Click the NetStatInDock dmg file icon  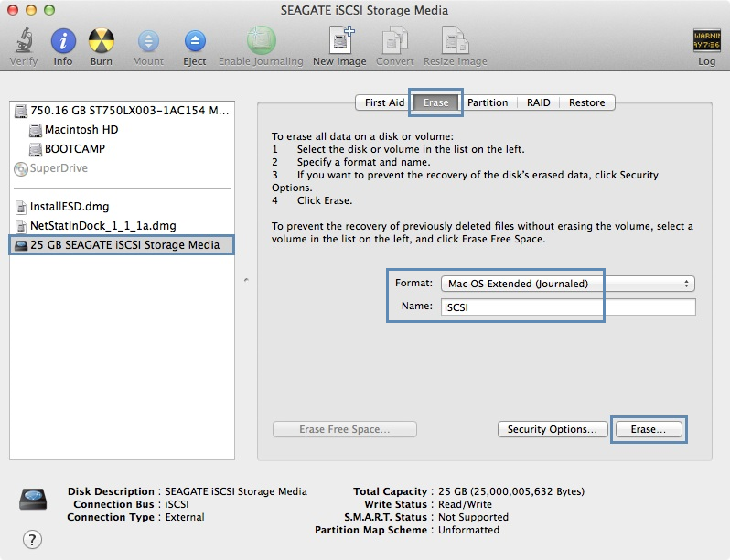[x=20, y=226]
